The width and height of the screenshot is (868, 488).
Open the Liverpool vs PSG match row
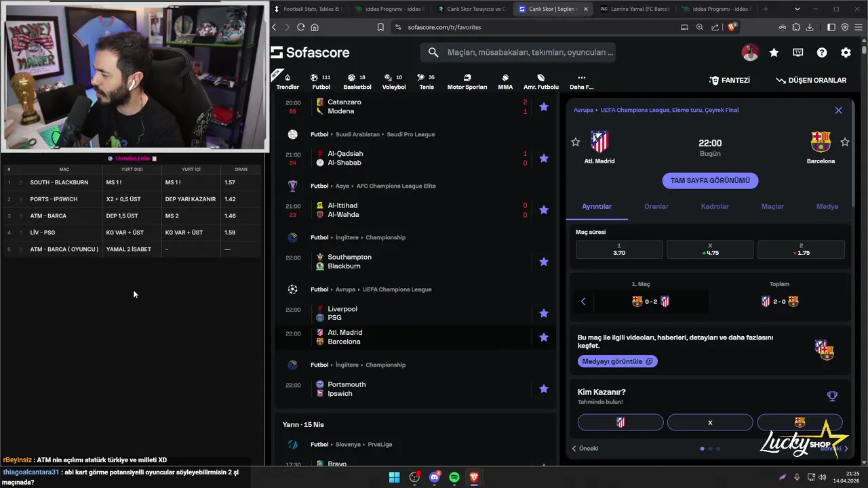414,313
